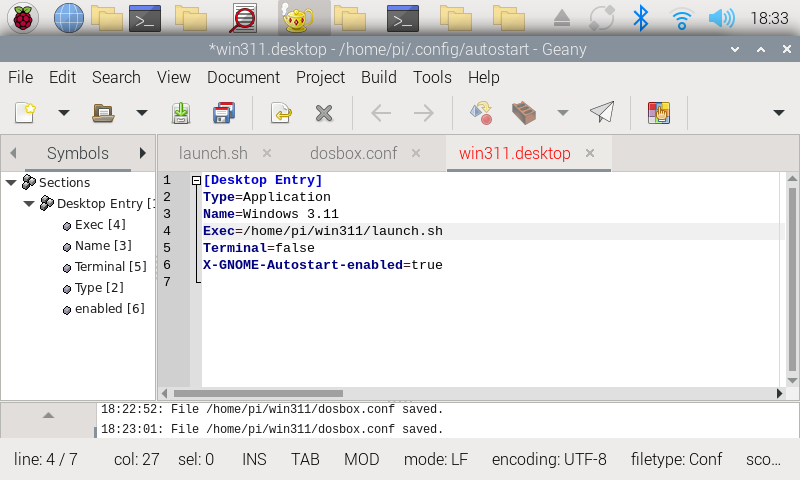The image size is (800, 480).
Task: Open the Document menu
Action: [243, 77]
